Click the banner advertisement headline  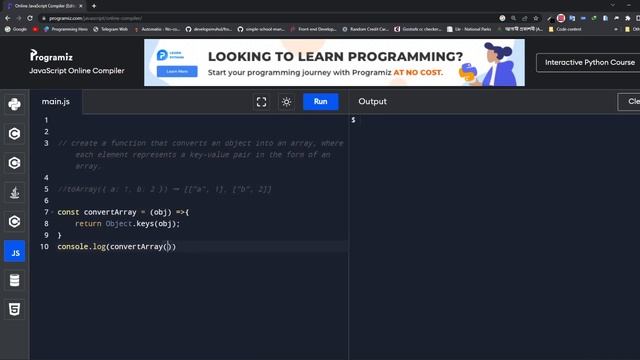pyautogui.click(x=335, y=56)
